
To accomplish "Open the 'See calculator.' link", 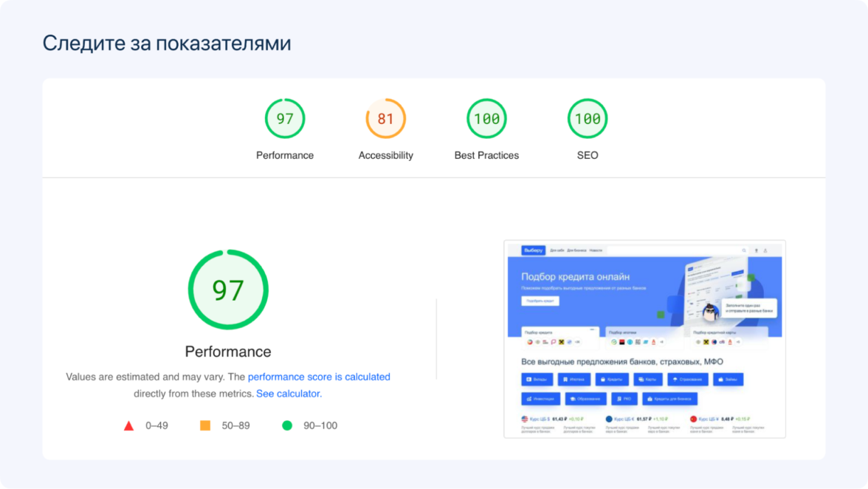I will [x=289, y=394].
